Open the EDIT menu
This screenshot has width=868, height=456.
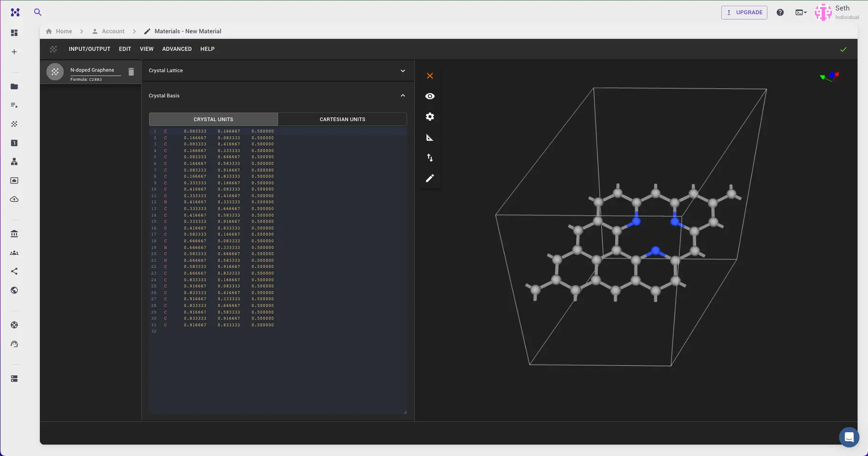(124, 49)
